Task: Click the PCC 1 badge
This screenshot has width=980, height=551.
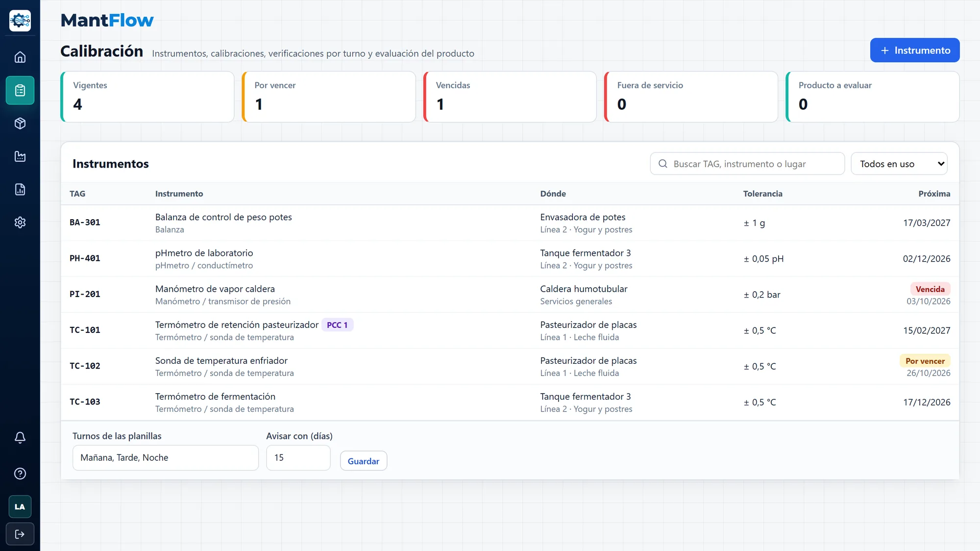Action: tap(337, 325)
